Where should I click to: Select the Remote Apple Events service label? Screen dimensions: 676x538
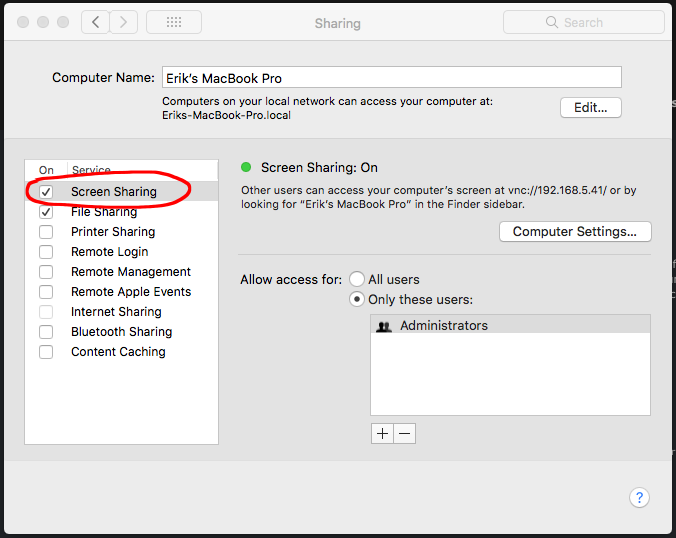[x=131, y=292]
